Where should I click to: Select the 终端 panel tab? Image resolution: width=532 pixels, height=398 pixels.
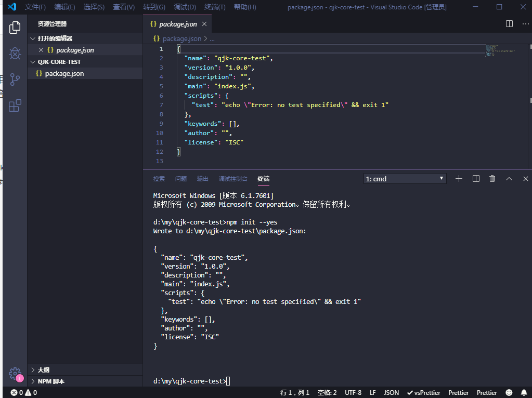tap(263, 179)
